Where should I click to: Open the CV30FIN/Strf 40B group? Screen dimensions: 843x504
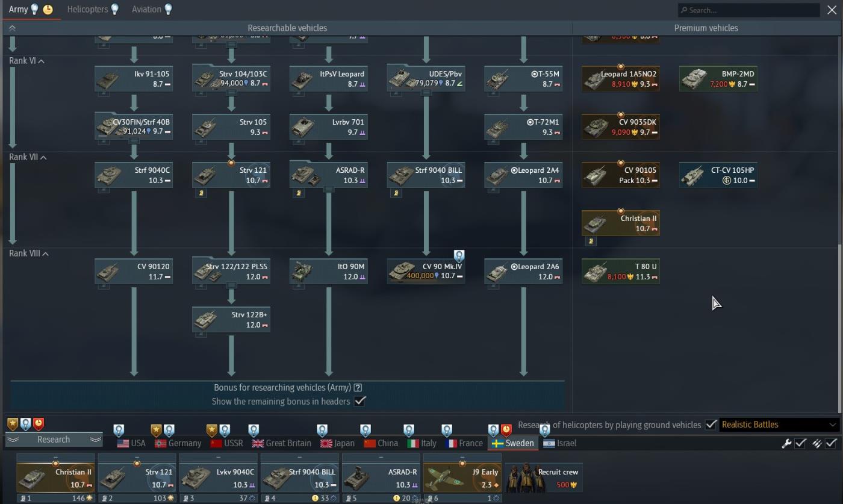pyautogui.click(x=134, y=127)
